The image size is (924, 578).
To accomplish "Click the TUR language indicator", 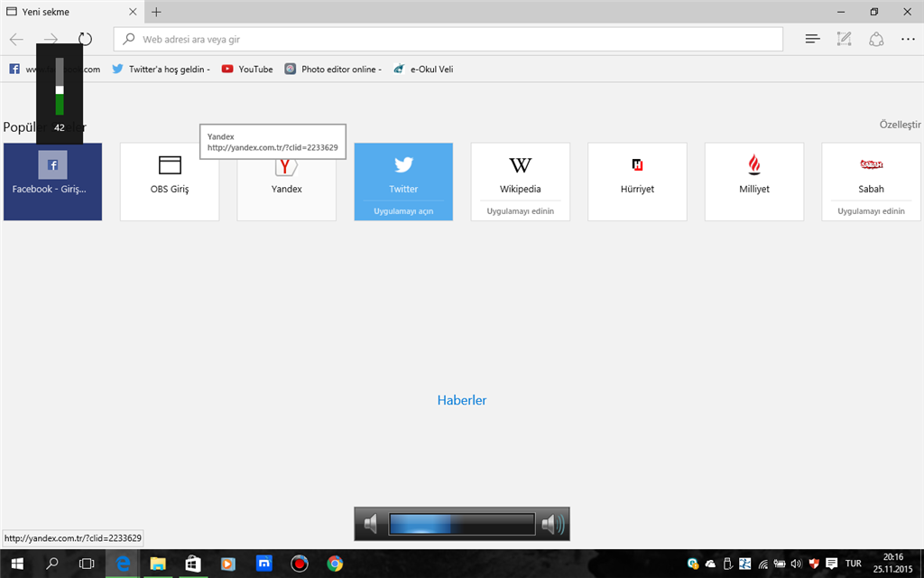I will point(854,564).
